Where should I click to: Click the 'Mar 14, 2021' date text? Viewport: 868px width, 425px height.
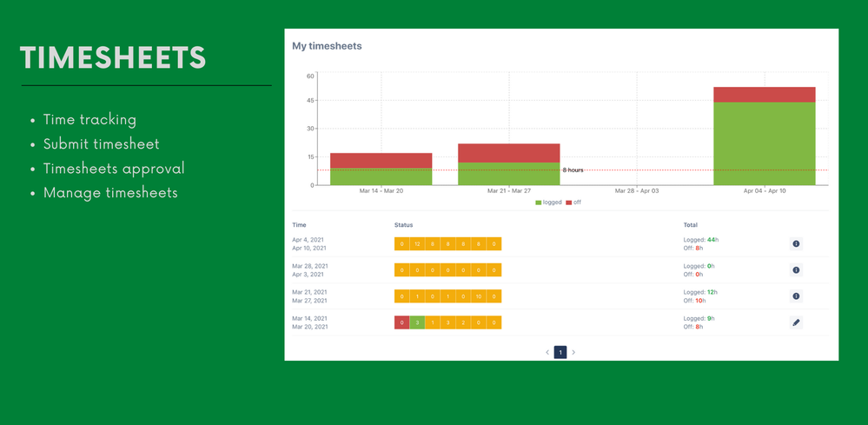coord(309,318)
